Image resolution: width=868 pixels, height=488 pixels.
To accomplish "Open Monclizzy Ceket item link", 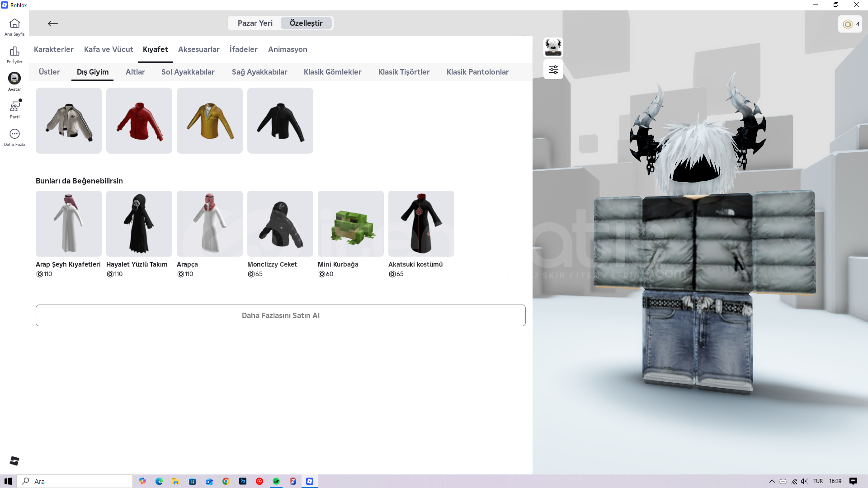I will [x=272, y=264].
